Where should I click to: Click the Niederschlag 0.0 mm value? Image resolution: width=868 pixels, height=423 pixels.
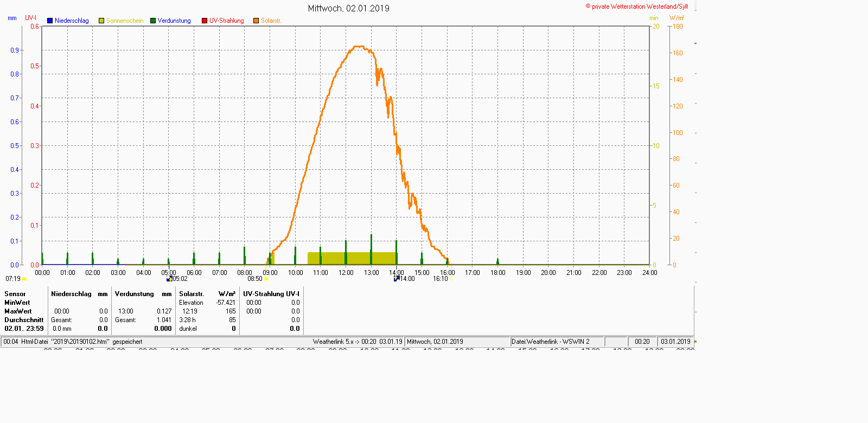62,329
